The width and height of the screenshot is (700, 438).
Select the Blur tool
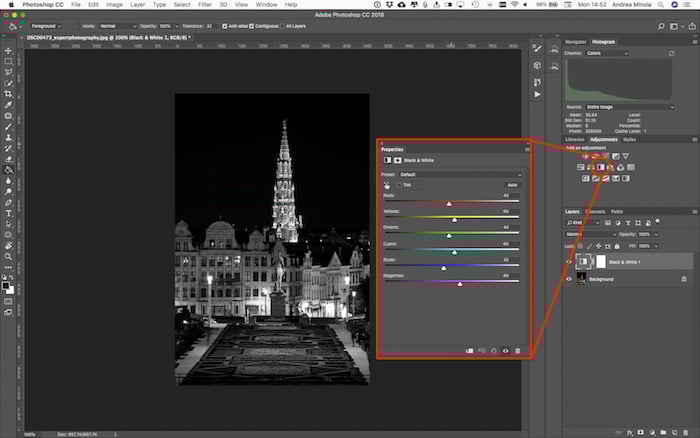point(8,181)
